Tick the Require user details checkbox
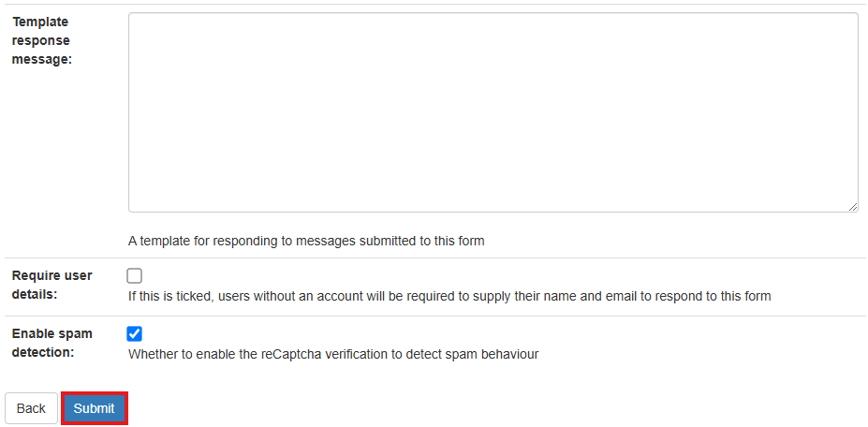868x427 pixels. coord(135,276)
